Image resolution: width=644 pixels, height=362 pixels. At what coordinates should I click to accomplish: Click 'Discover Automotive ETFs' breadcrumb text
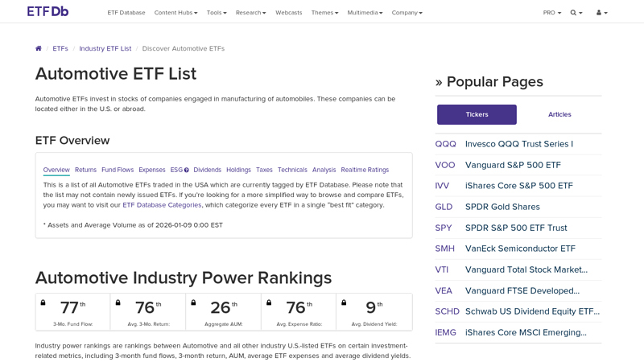184,48
